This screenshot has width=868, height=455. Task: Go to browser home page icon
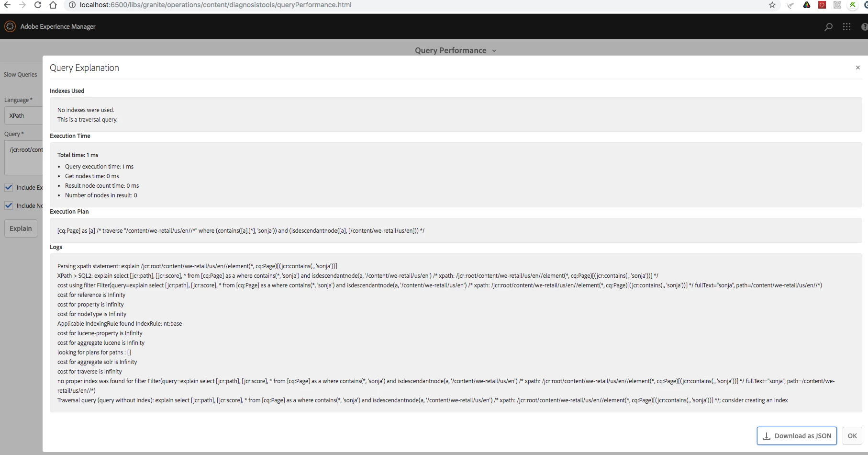coord(53,5)
